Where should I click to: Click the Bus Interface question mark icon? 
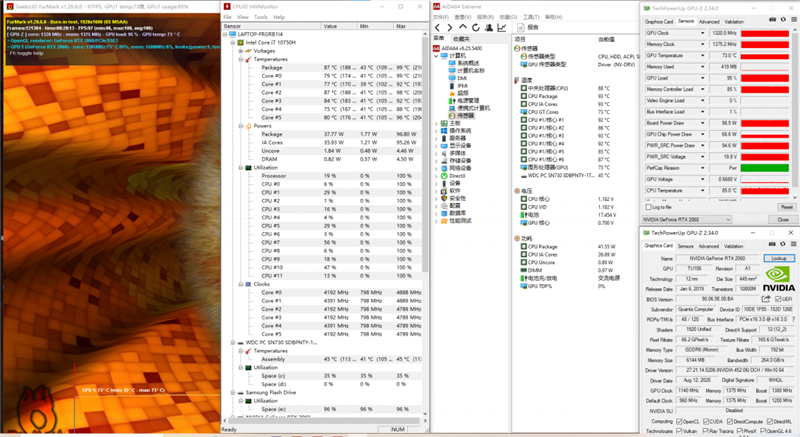[x=793, y=319]
